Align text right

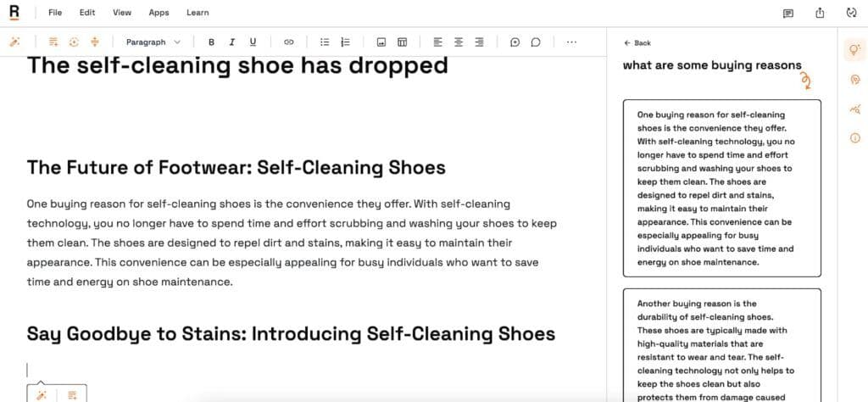point(480,42)
